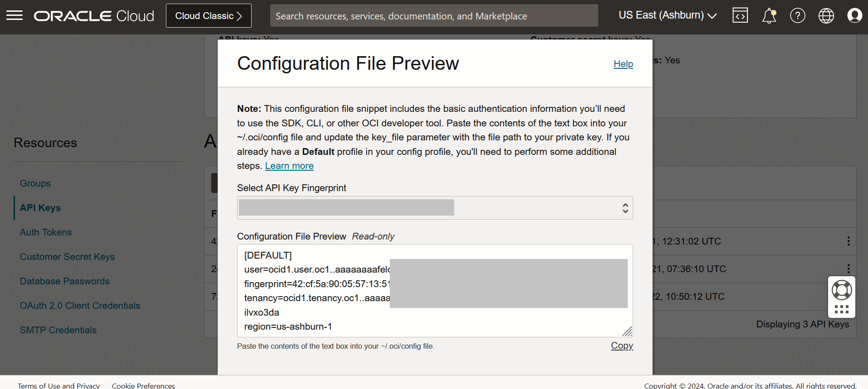Open OAuth 2.0 Client Credentials resource
This screenshot has width=868, height=389.
click(80, 306)
